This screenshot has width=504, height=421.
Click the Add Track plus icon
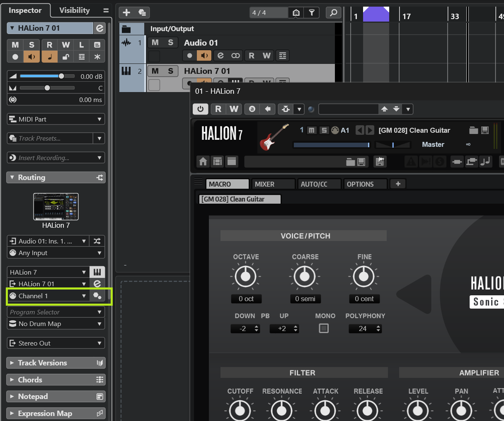(126, 12)
